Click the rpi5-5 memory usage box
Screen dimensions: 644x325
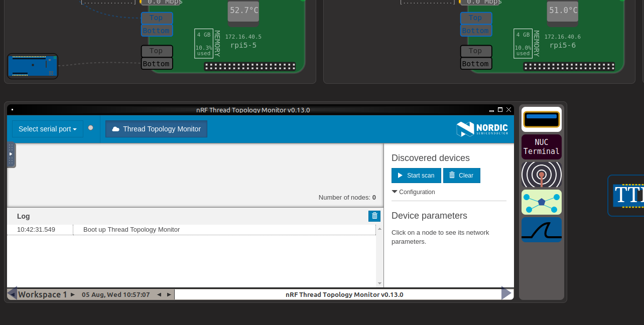(204, 44)
